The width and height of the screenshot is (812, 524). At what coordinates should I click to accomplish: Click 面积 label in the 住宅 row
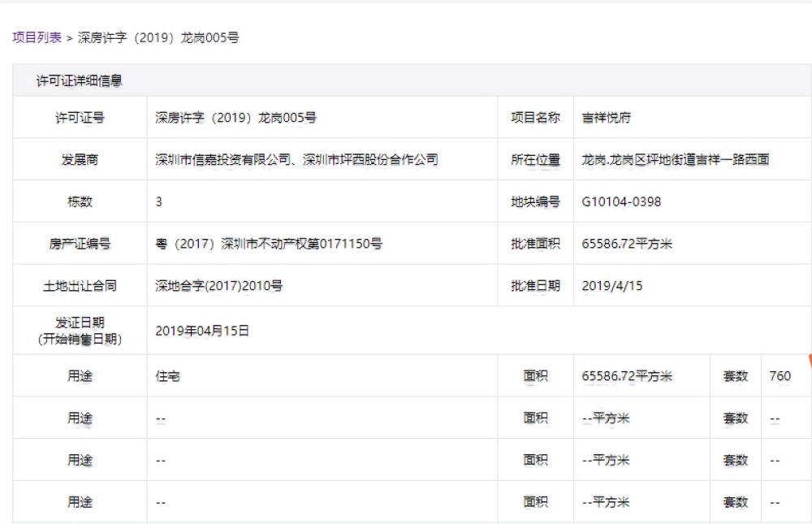[x=535, y=376]
